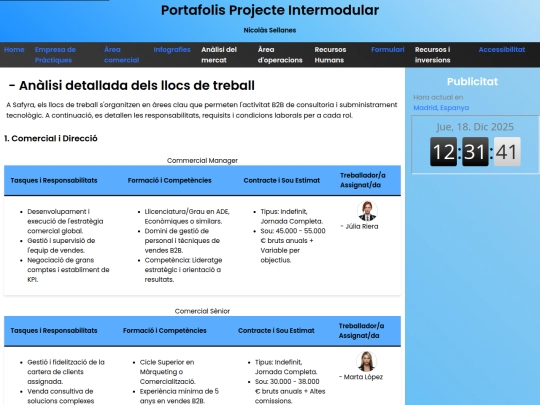Click Marta López's profile photo
Viewport: 540px width, 405px height.
click(x=366, y=361)
